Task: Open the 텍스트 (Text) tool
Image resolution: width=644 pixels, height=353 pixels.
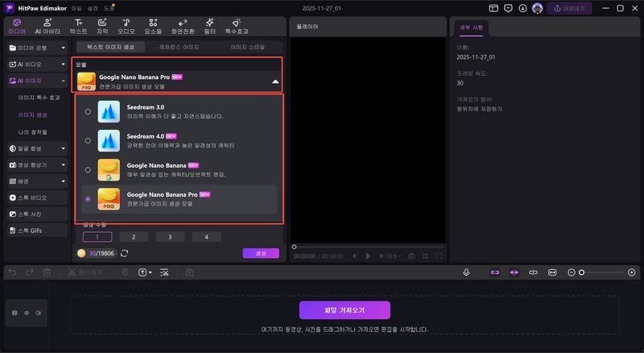Action: [x=78, y=27]
